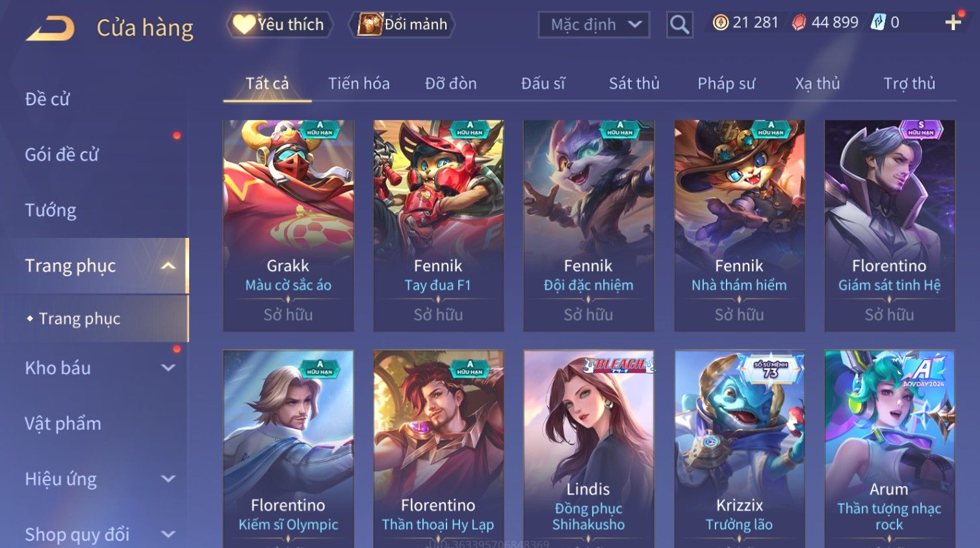Open Gói đề cử in the sidebar
Screen dimensions: 980x548
pyautogui.click(x=62, y=155)
